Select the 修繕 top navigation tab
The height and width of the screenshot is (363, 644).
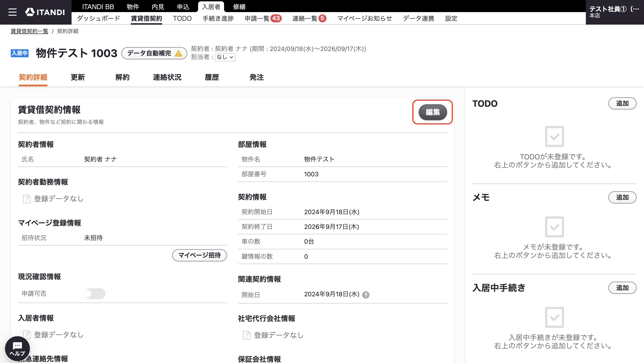click(x=239, y=6)
